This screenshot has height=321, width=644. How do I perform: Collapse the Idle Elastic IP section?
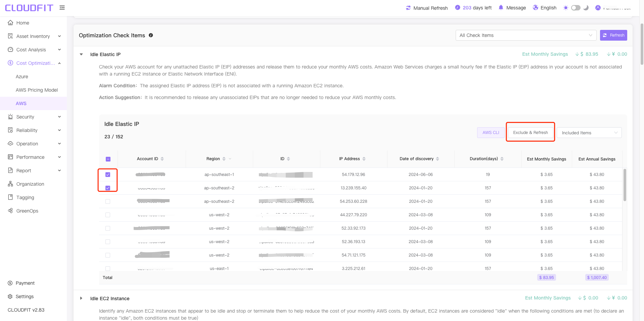click(81, 54)
